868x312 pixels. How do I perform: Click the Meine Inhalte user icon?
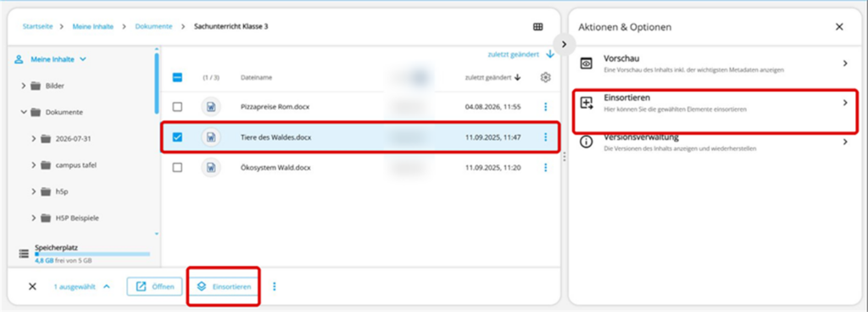(x=19, y=59)
